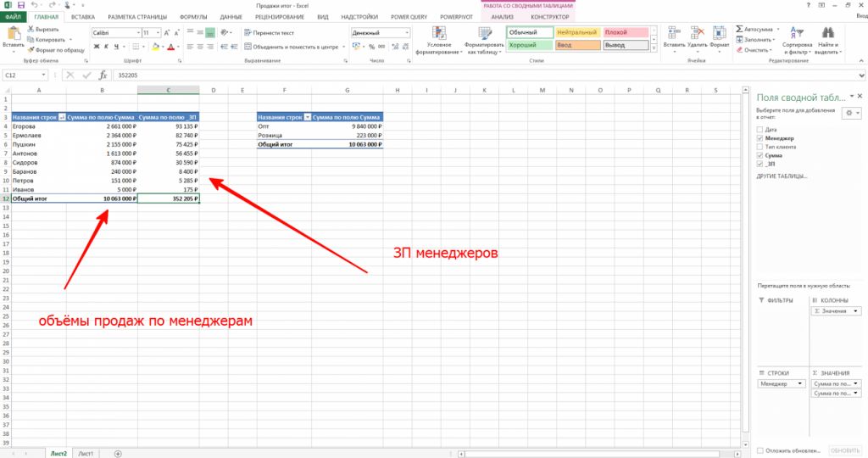Apply bold with the Ж button
868x458 pixels.
tap(97, 47)
